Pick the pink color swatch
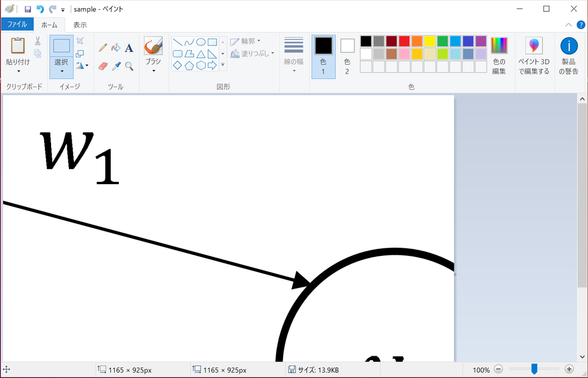Screen dimensions: 588x378 pos(404,54)
